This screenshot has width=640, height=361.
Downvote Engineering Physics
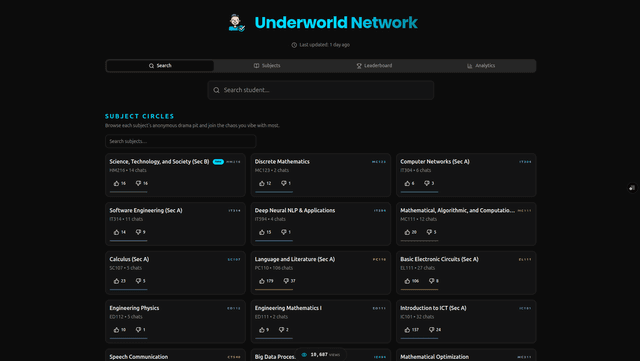click(x=141, y=330)
